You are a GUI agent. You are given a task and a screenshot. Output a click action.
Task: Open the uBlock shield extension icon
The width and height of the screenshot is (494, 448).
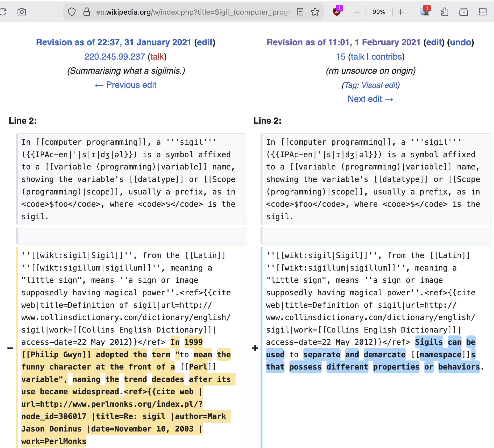[x=337, y=12]
